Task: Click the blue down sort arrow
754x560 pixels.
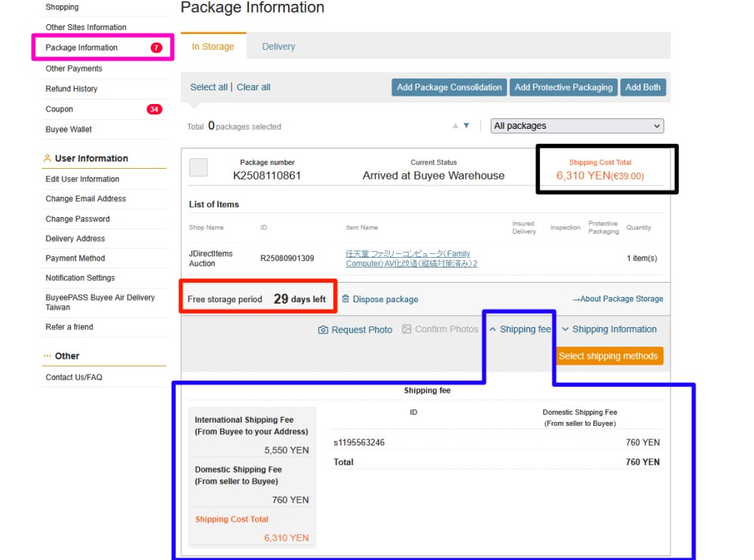Action: coord(466,125)
